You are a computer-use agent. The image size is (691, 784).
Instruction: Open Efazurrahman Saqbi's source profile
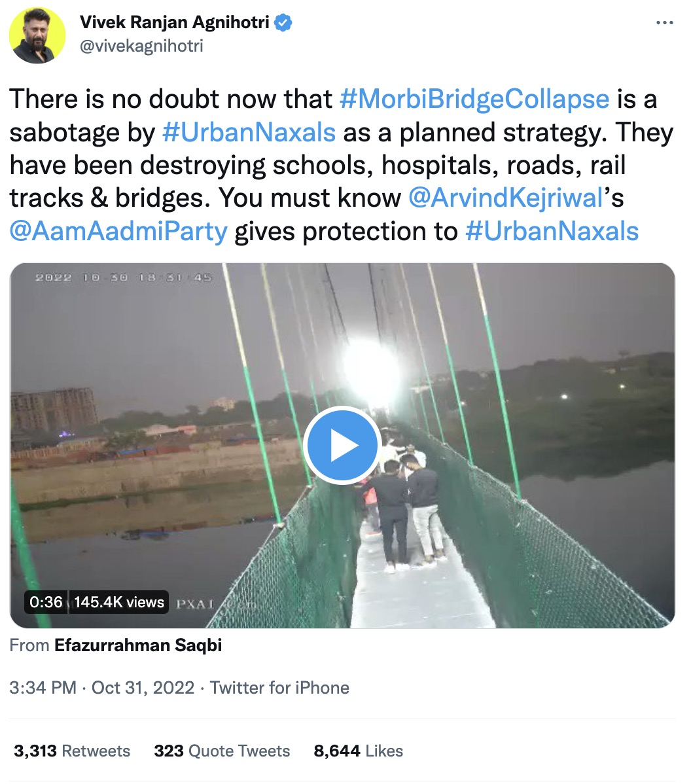click(138, 645)
